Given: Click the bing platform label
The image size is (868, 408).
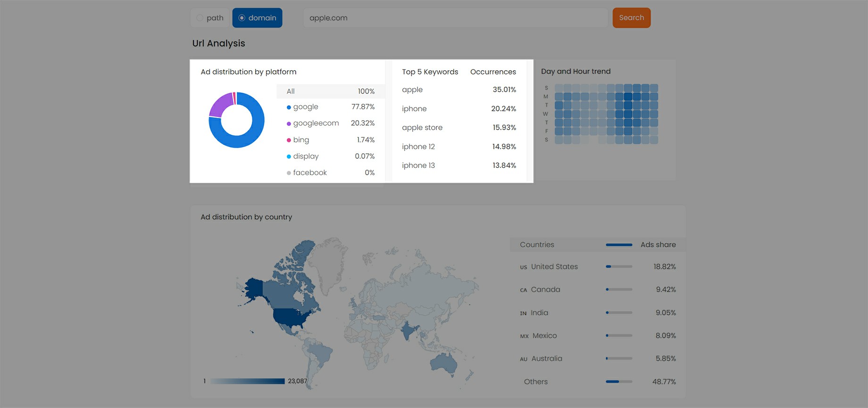Looking at the screenshot, I should (x=301, y=140).
